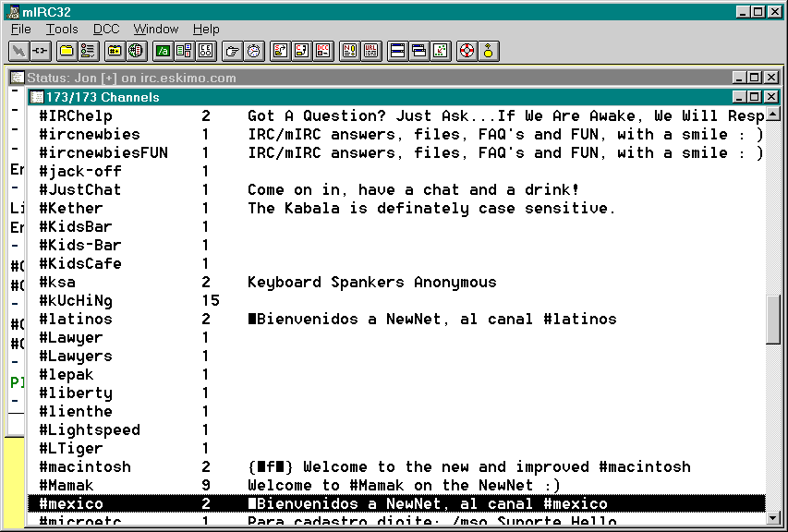Open the DCC options toolbar icon

[x=323, y=51]
